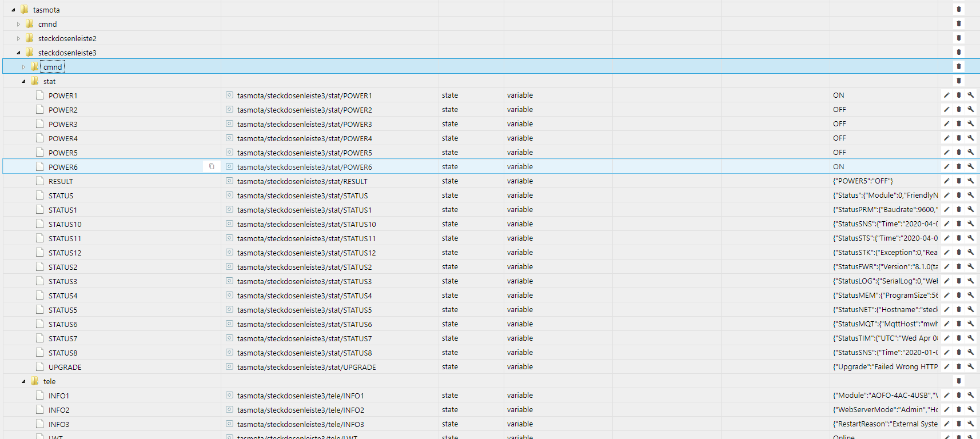Image resolution: width=980 pixels, height=439 pixels.
Task: Select the POWER2 name in the tree
Action: [x=63, y=110]
